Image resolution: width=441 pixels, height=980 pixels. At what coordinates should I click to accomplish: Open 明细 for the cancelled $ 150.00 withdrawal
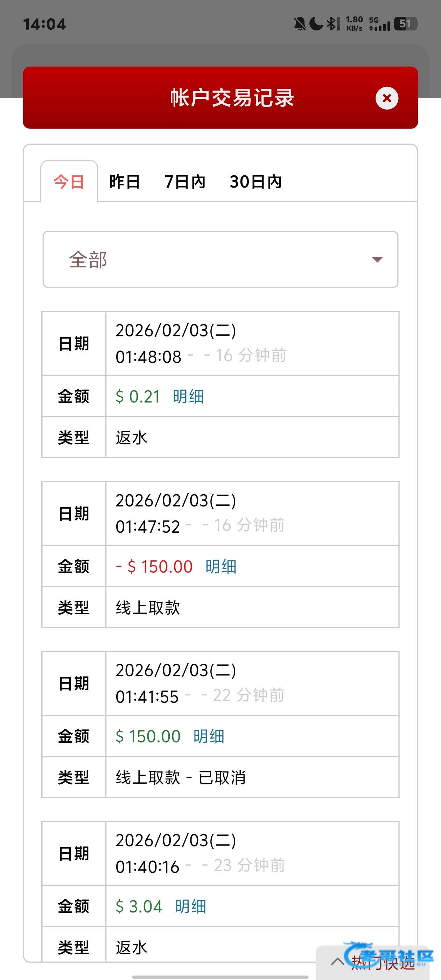pos(209,736)
